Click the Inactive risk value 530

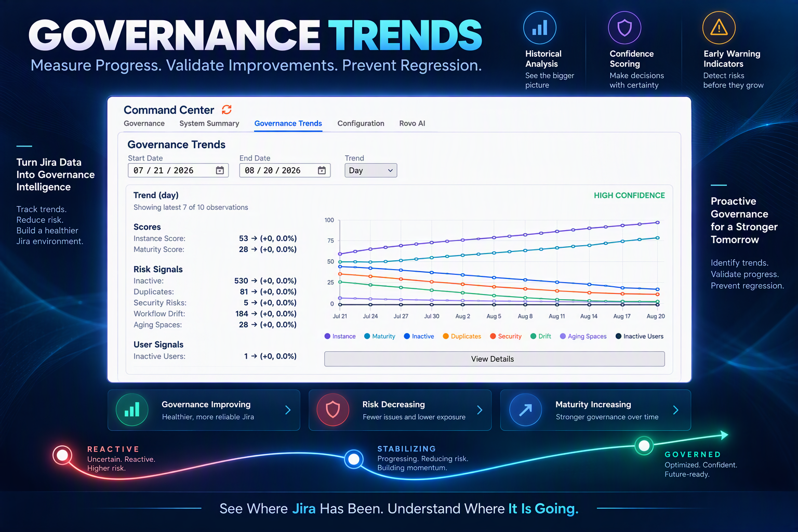241,281
